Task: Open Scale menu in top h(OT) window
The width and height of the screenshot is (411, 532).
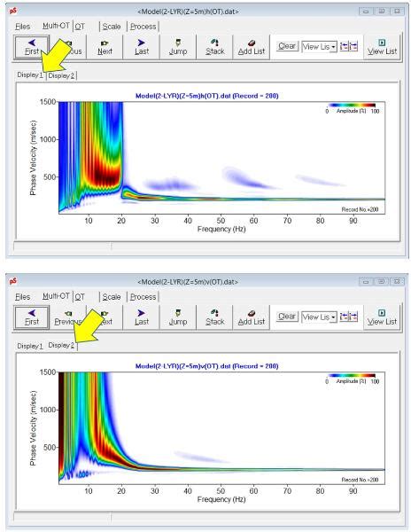Action: [112, 27]
